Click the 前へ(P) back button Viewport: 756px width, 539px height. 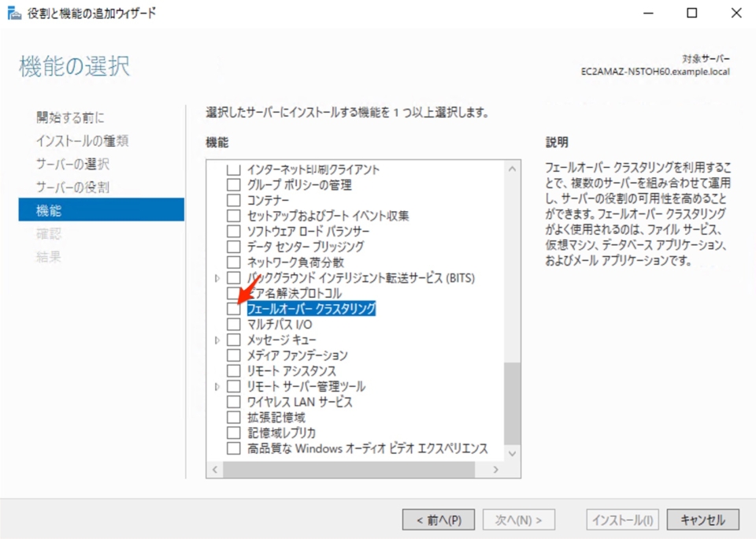(x=439, y=520)
